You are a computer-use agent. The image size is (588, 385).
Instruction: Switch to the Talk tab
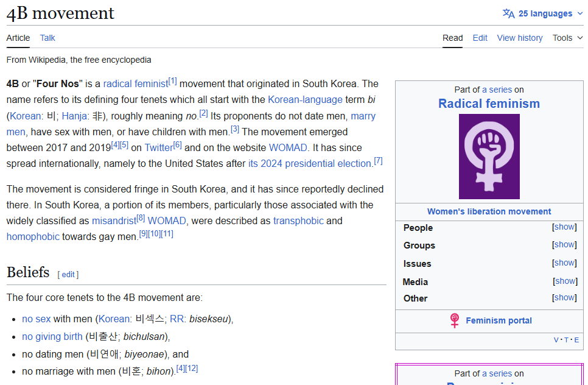tap(47, 38)
